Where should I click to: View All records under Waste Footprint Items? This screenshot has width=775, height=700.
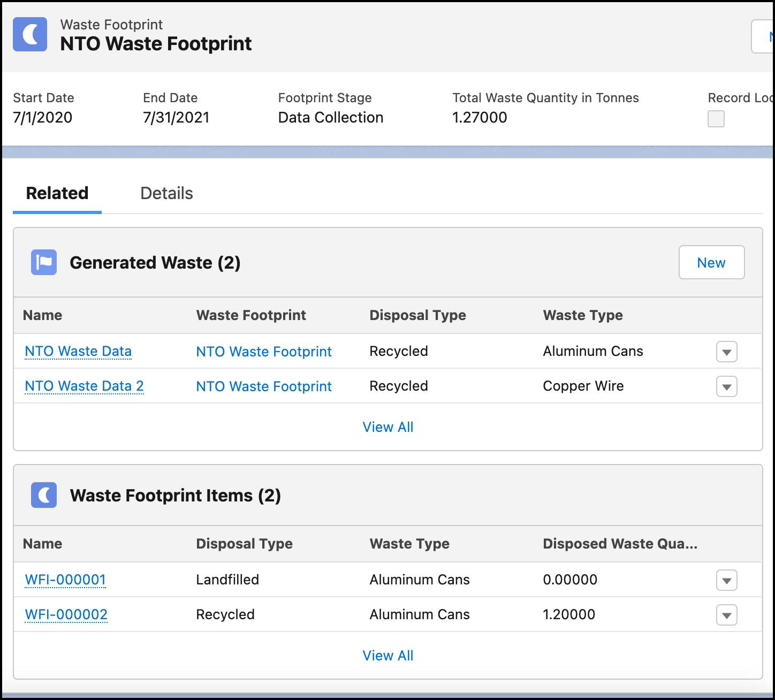pos(388,656)
